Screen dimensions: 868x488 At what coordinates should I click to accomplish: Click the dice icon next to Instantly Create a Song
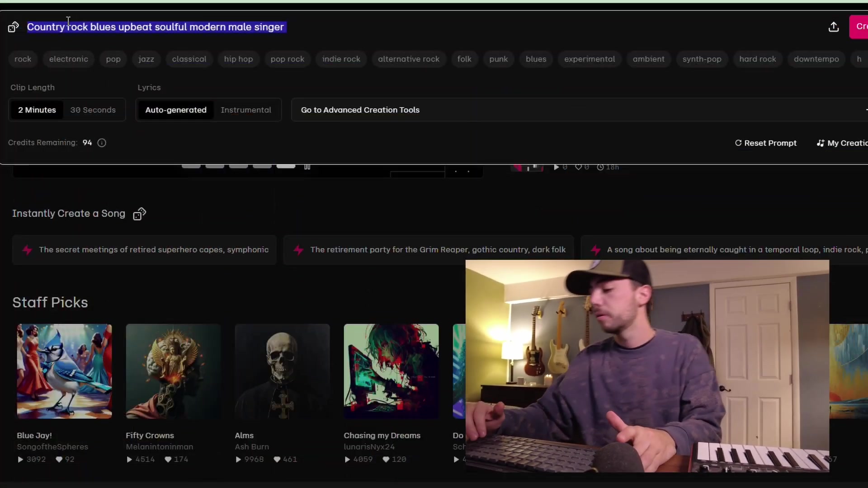click(139, 214)
